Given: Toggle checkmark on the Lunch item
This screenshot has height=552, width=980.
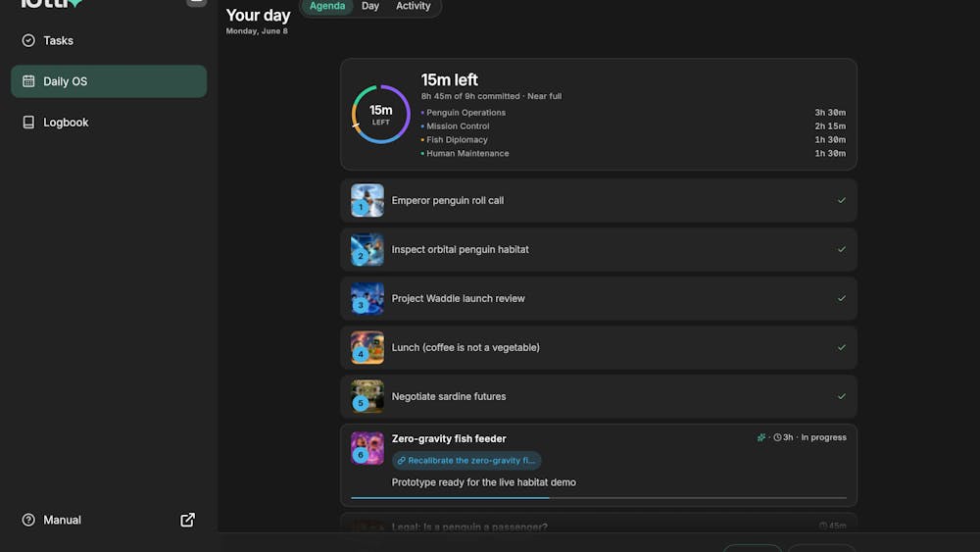Looking at the screenshot, I should coord(841,348).
